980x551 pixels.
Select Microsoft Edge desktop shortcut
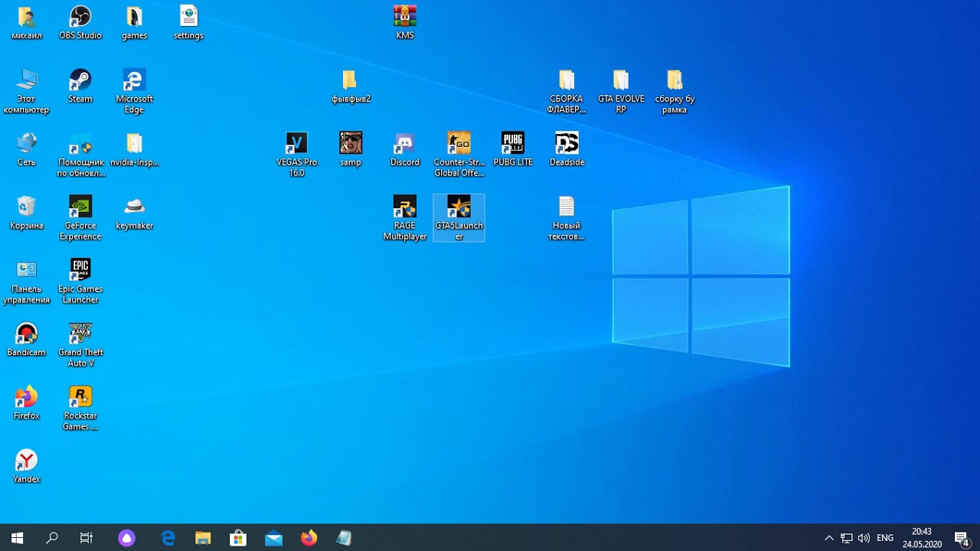[x=134, y=92]
